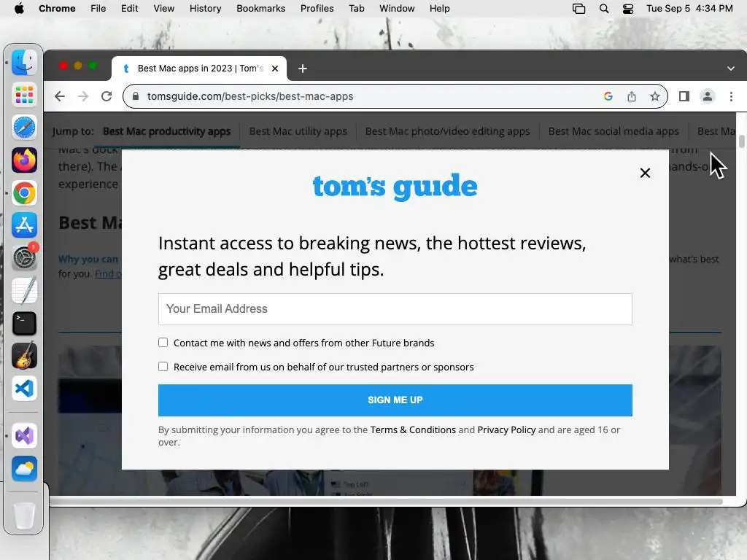Open Control Center in menu bar

click(628, 9)
